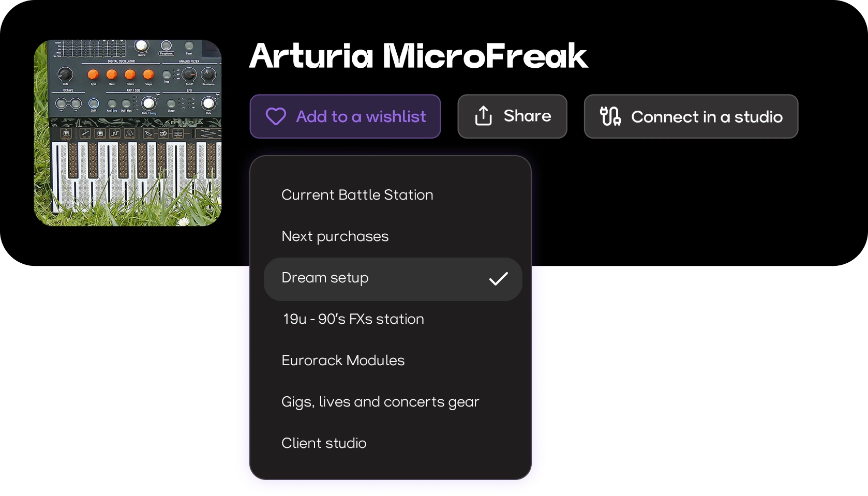Uncheck the Dream setup wishlist
The image size is (868, 496).
pos(393,279)
